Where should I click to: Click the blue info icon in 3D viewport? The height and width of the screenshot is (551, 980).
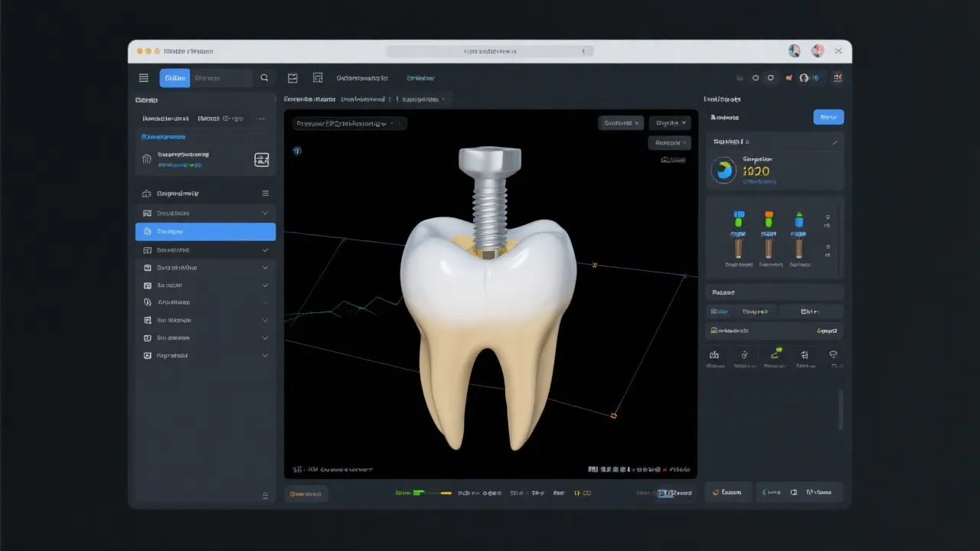[298, 151]
